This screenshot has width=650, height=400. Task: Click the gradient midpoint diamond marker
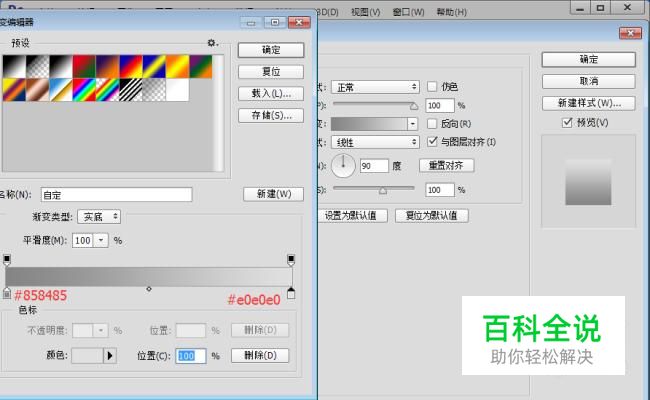pos(149,289)
